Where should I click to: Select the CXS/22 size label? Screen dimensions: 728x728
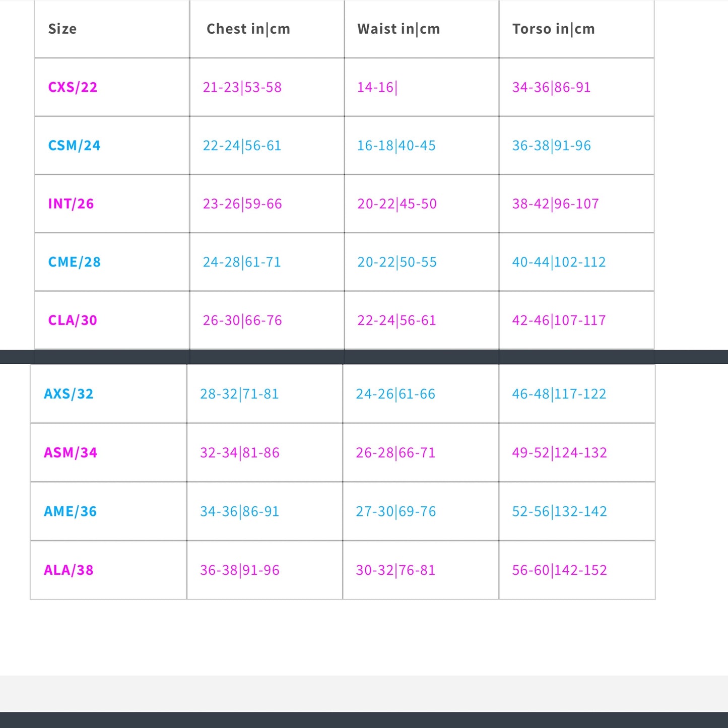click(73, 87)
